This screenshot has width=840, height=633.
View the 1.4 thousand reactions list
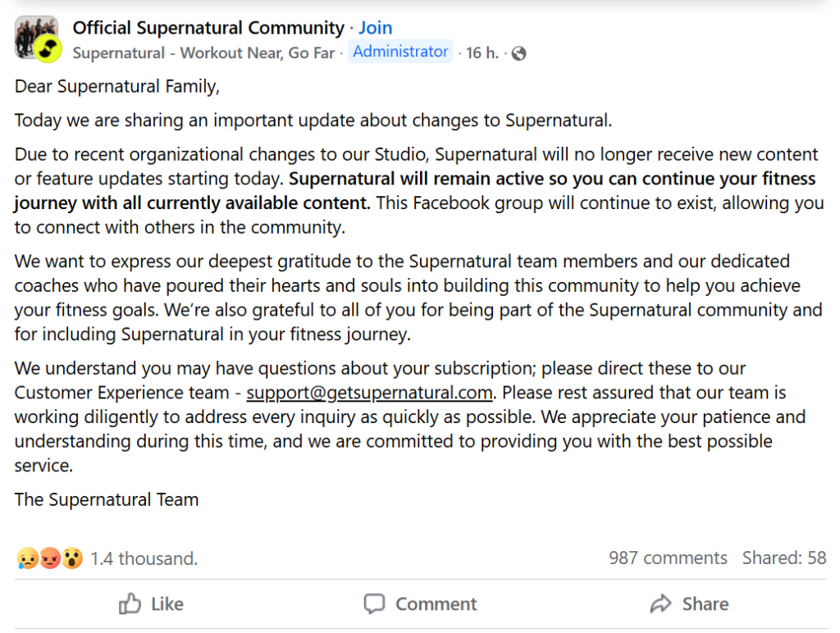pos(144,559)
